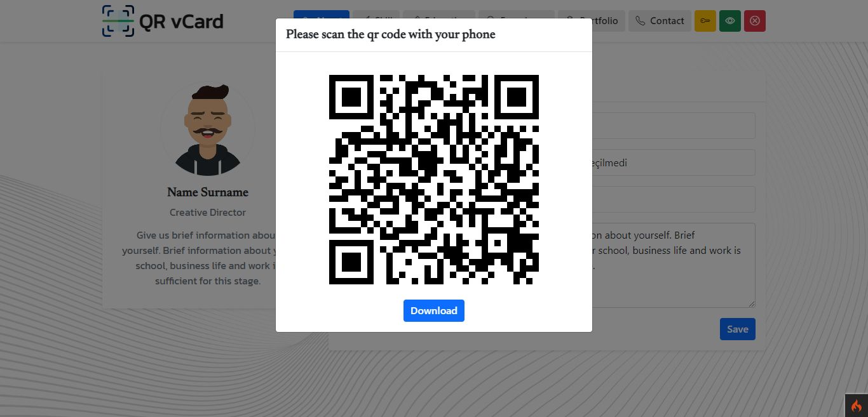Click the QR vCard logo
This screenshot has width=868, height=417.
163,21
